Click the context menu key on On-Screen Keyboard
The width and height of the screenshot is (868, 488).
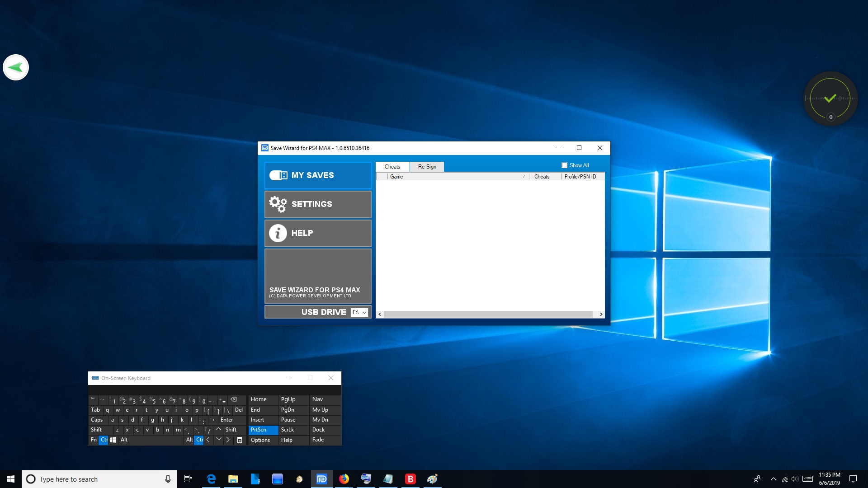(240, 440)
